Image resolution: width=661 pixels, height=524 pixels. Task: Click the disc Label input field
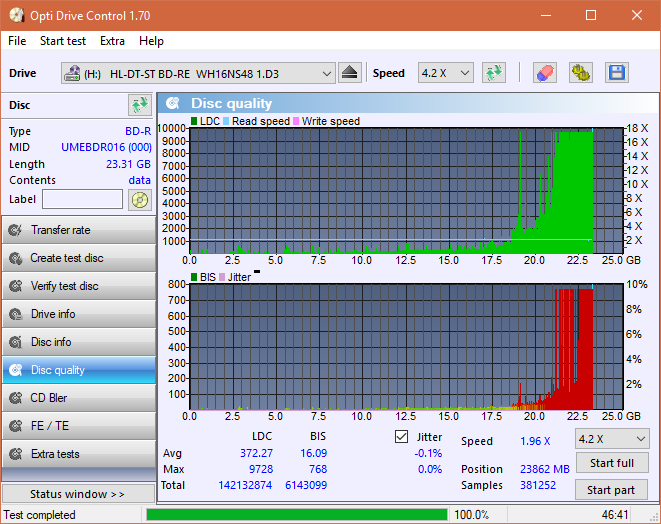point(82,199)
